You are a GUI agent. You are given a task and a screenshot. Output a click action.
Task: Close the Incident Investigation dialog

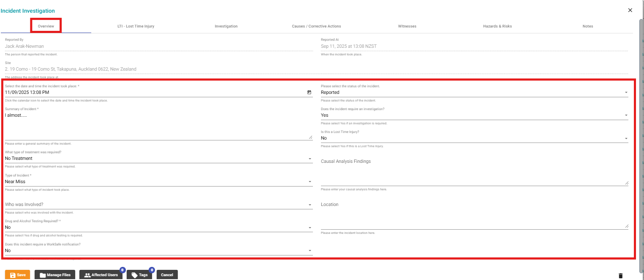pyautogui.click(x=630, y=10)
